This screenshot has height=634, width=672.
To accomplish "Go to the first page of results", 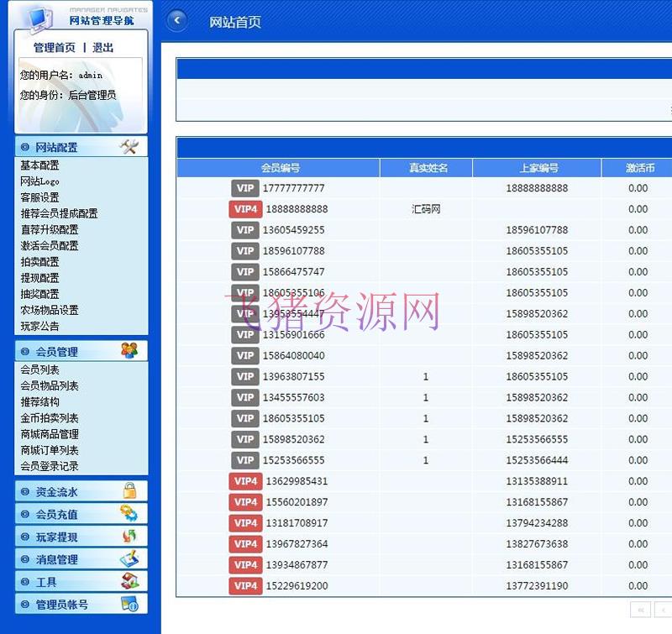I will pyautogui.click(x=640, y=610).
